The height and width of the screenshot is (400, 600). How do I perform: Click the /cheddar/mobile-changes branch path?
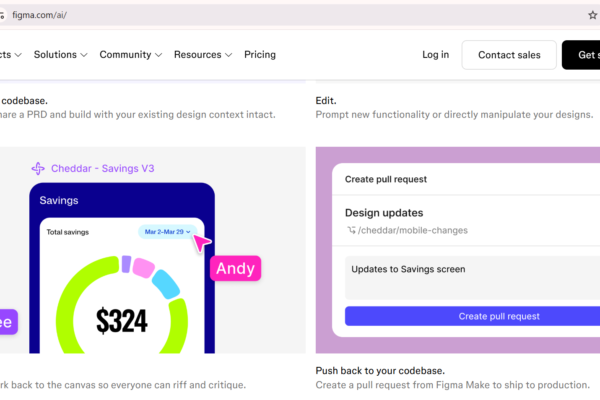(x=413, y=230)
